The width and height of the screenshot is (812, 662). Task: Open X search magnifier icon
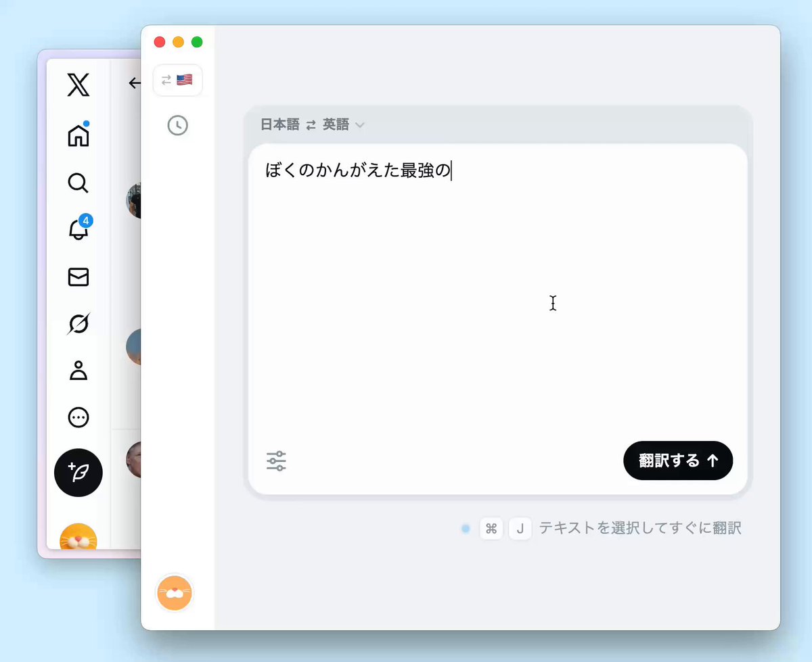click(x=78, y=183)
